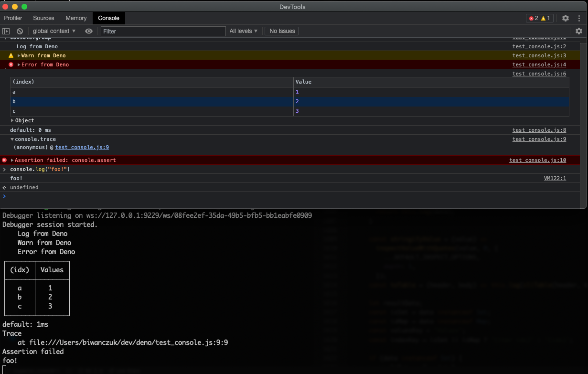Clear the console output
The width and height of the screenshot is (588, 374).
coord(19,31)
